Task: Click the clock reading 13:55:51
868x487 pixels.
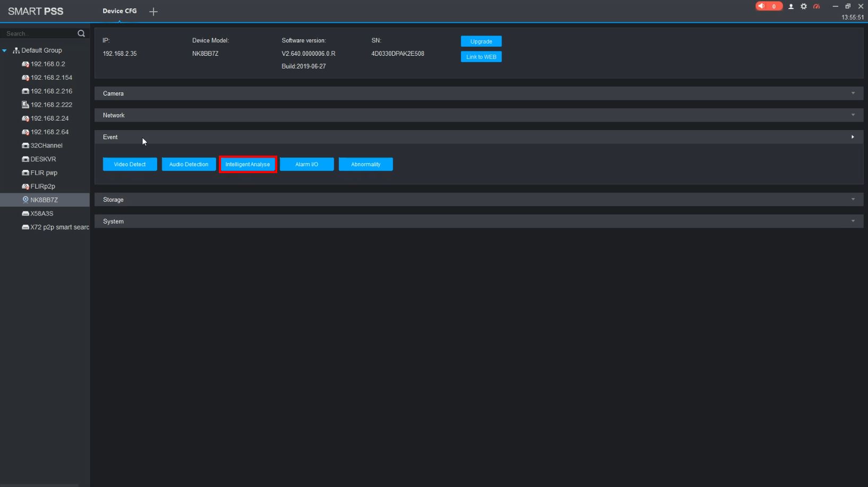Action: click(853, 18)
